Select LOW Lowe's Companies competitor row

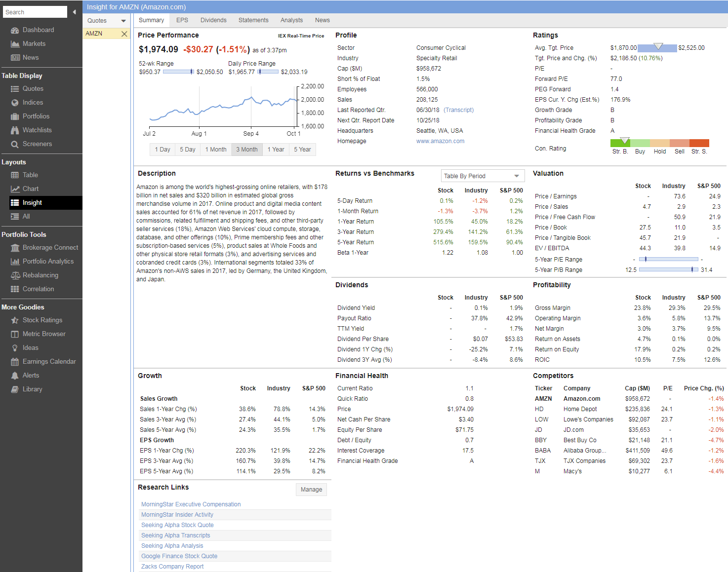click(x=629, y=419)
